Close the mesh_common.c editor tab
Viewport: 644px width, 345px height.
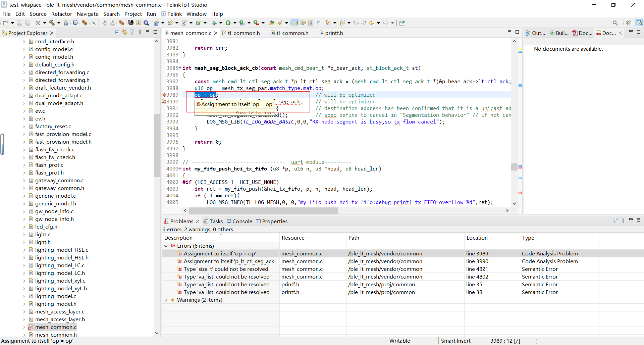point(216,33)
